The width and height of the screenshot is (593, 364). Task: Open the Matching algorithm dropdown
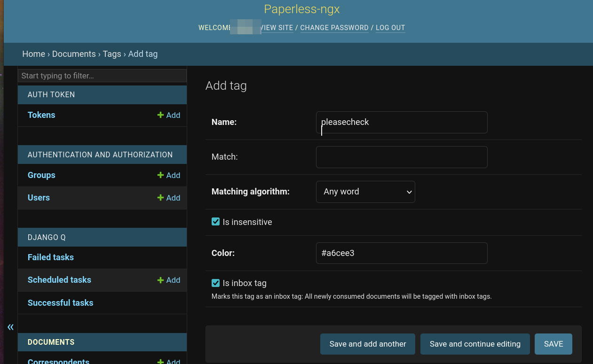(x=365, y=192)
